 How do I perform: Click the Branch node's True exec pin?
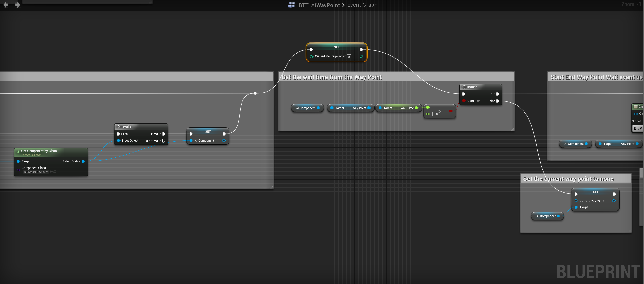pyautogui.click(x=498, y=94)
